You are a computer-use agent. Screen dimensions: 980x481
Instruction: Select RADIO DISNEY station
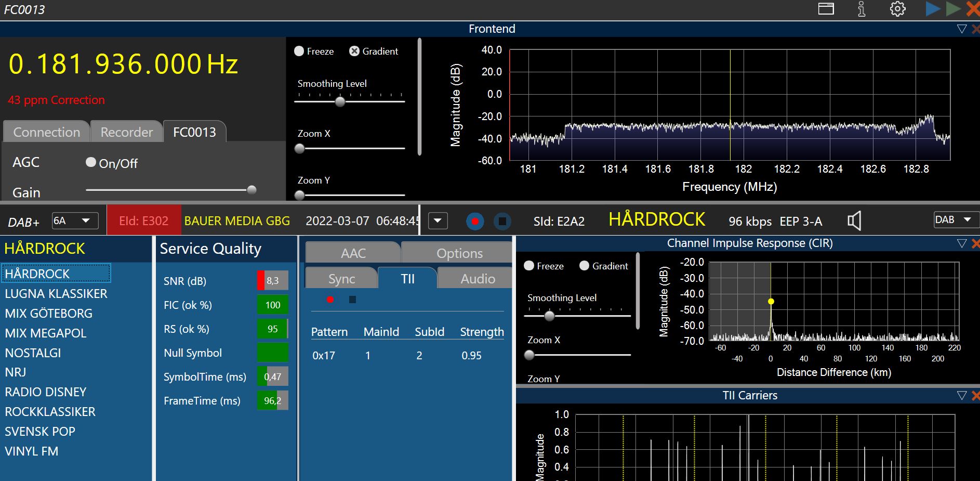(45, 392)
